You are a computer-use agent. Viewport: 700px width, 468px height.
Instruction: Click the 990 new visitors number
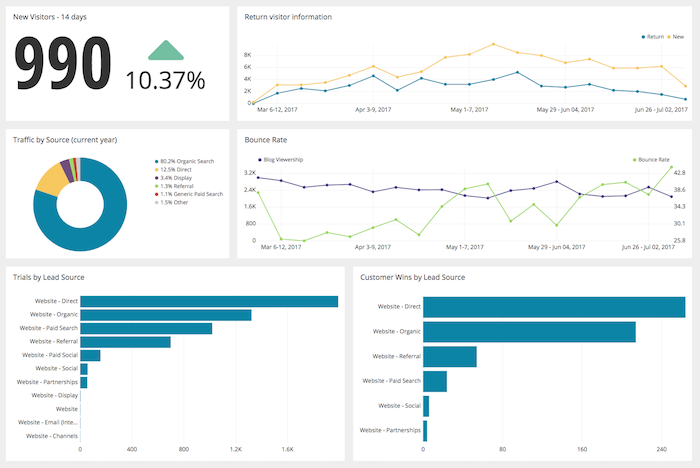(62, 63)
